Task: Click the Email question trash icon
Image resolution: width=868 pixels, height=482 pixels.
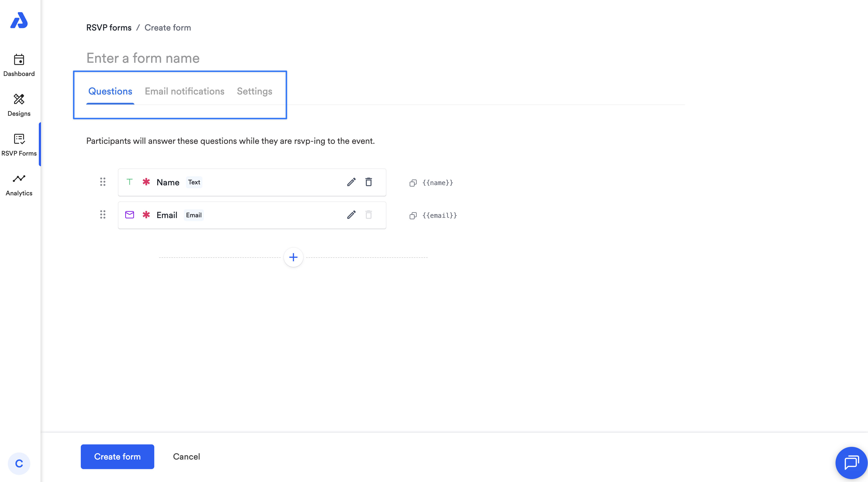Action: tap(369, 215)
